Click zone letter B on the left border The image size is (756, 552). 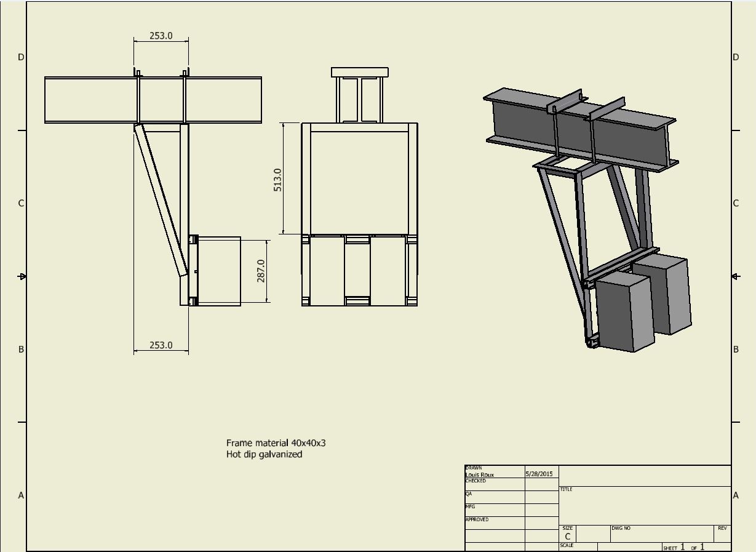point(21,350)
